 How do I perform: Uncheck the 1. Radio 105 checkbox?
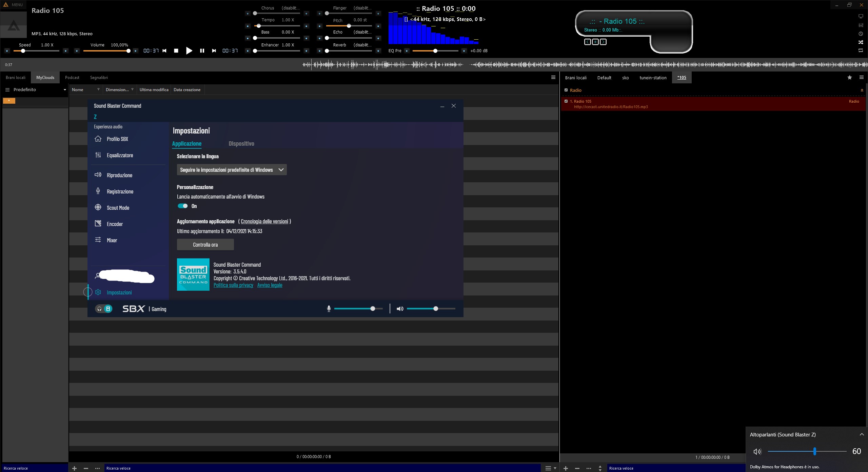pos(566,101)
